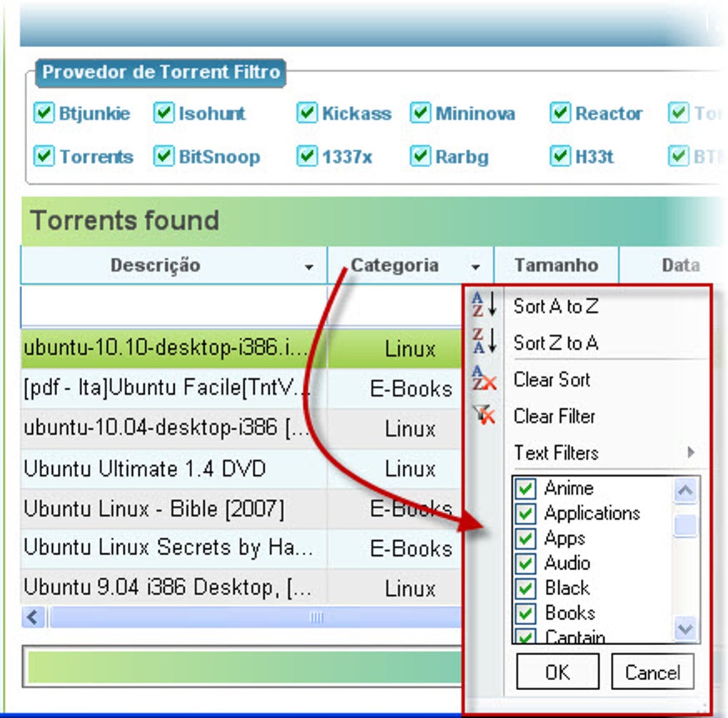Viewport: 728px width, 718px height.
Task: Select Ubuntu Linux - Bible [2007] row
Action: pyautogui.click(x=241, y=508)
